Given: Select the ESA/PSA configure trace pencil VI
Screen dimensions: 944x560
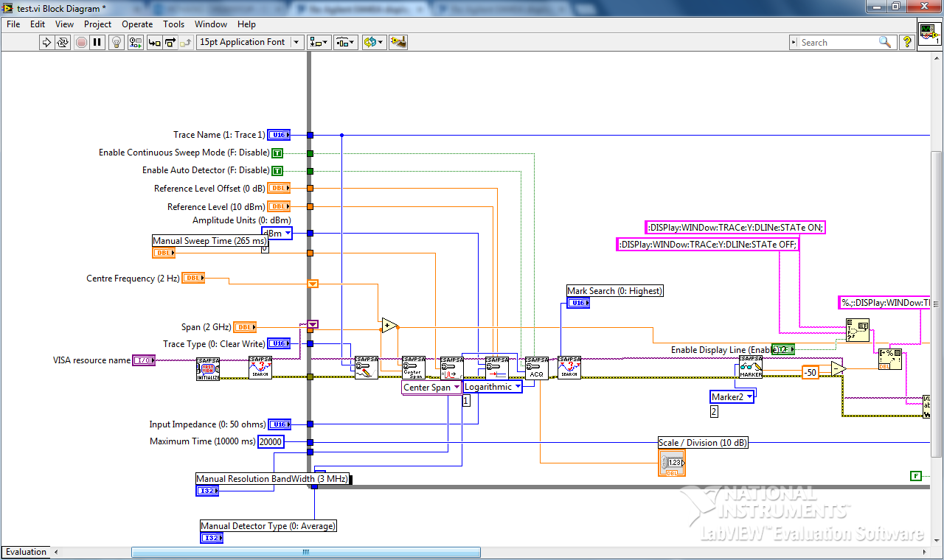Looking at the screenshot, I should click(366, 368).
